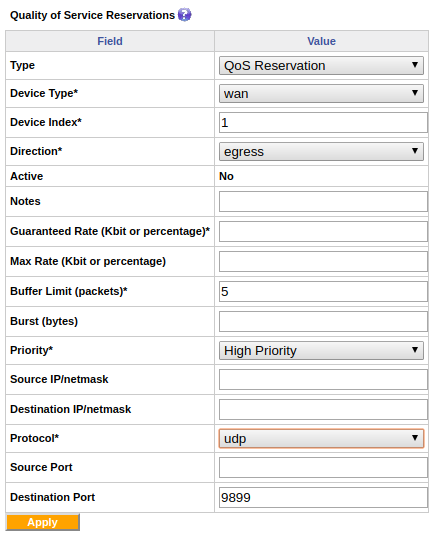Click the Destination IP/netmask field
Image resolution: width=439 pixels, height=538 pixels.
point(323,409)
